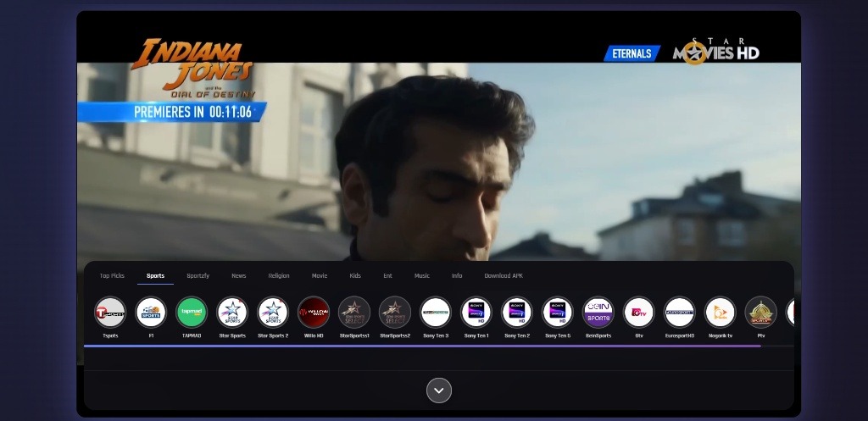This screenshot has width=868, height=421.
Task: Open the purple BeinSports channel logo
Action: pyautogui.click(x=598, y=312)
